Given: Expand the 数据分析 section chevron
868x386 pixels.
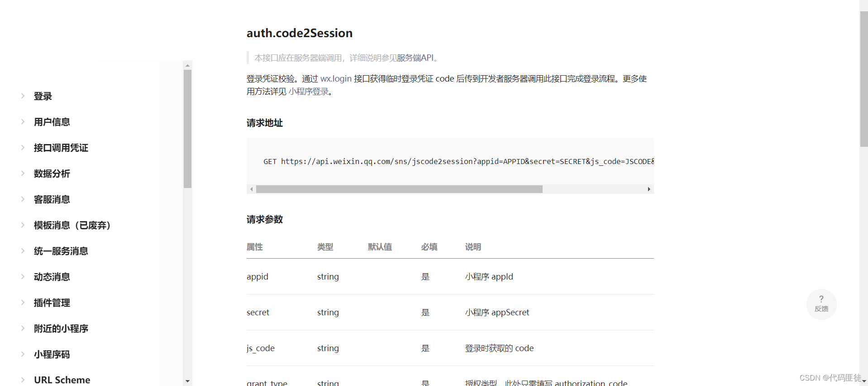Looking at the screenshot, I should click(23, 173).
